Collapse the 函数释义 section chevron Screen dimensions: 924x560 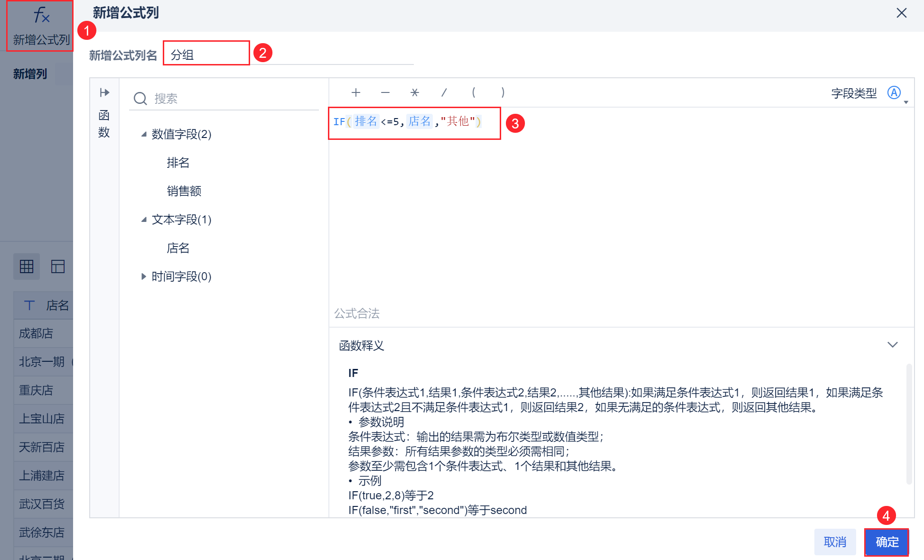pos(892,345)
